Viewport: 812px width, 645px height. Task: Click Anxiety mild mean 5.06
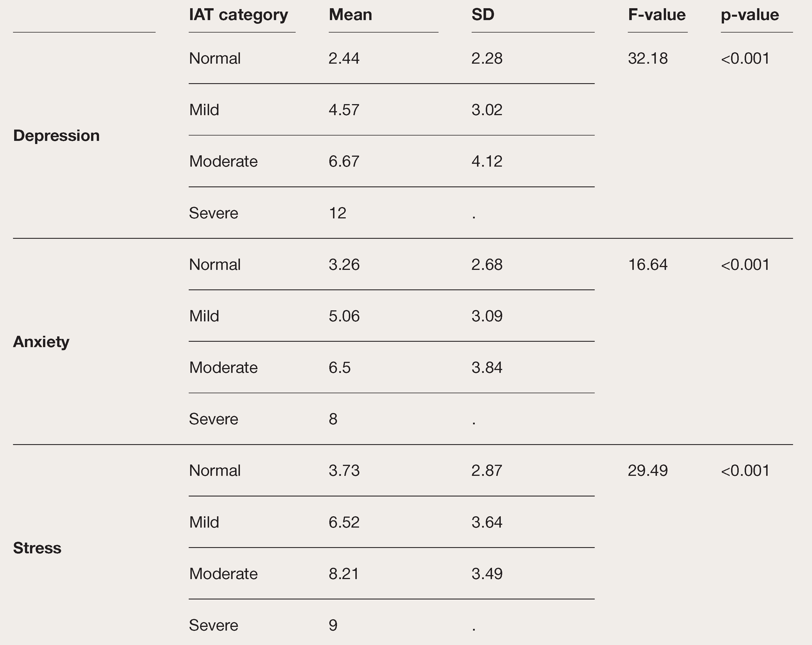point(344,316)
